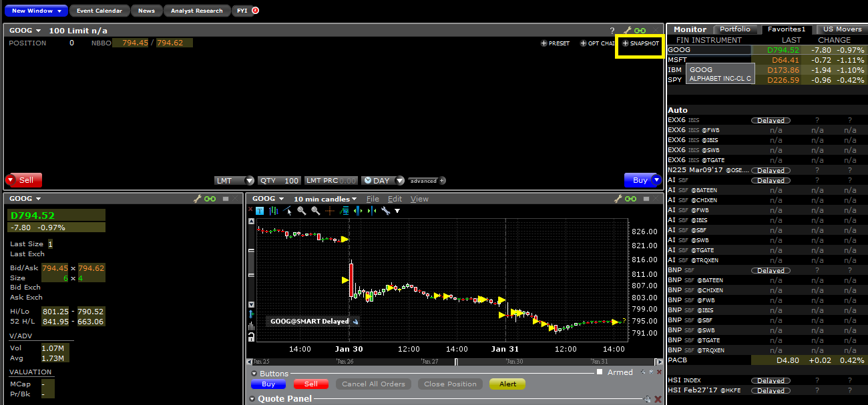Click the large red Sell button in order entry
The height and width of the screenshot is (405, 868).
tap(24, 180)
